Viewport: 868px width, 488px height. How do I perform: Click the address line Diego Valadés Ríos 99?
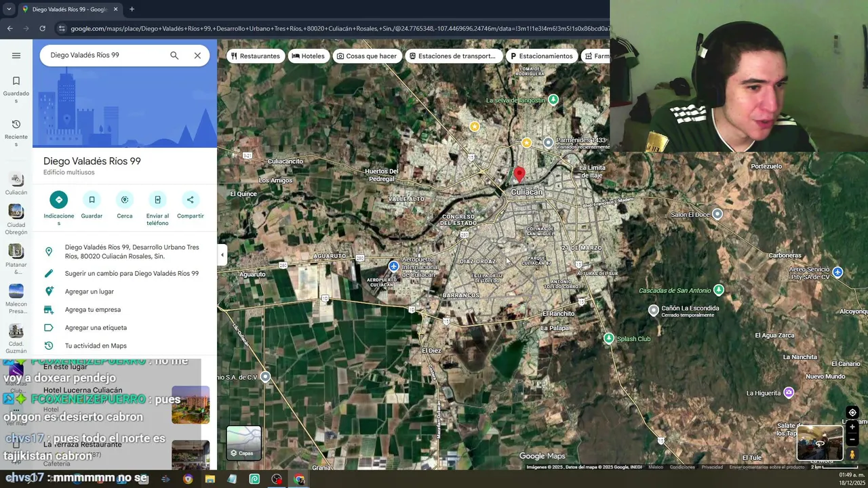(x=125, y=251)
